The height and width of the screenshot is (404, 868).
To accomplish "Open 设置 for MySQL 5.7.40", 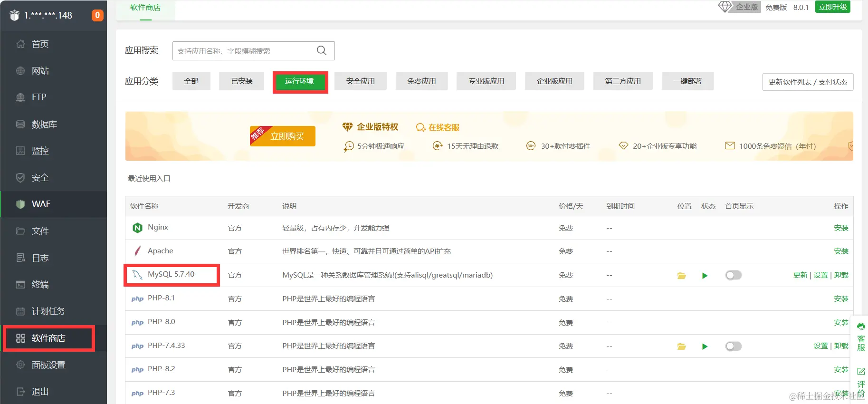I will coord(820,275).
